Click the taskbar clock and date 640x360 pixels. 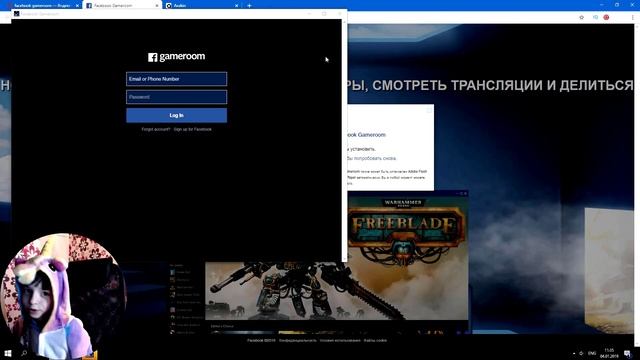pyautogui.click(x=609, y=353)
